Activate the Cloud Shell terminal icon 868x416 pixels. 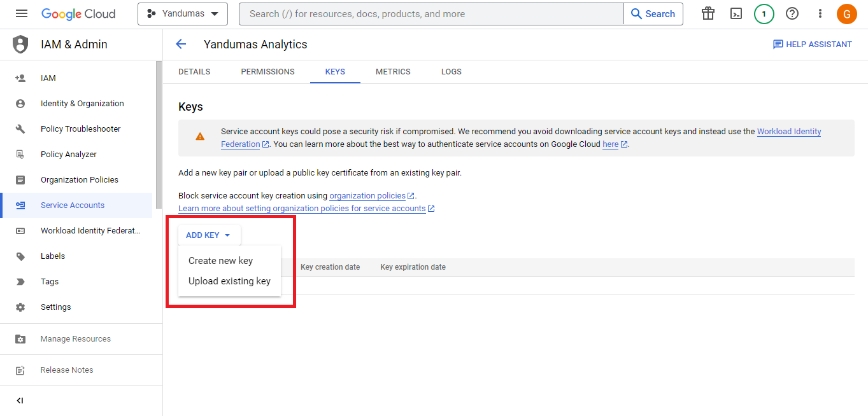tap(736, 14)
